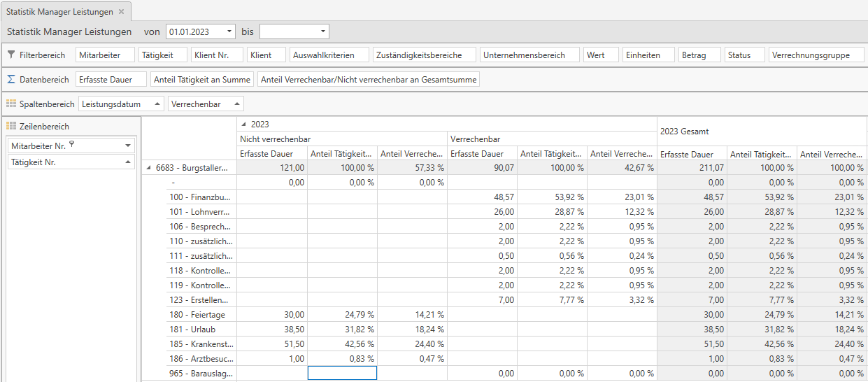Screen dimensions: 868x382
Task: Select the Statistik Manager Leistungen tab
Action: click(59, 12)
